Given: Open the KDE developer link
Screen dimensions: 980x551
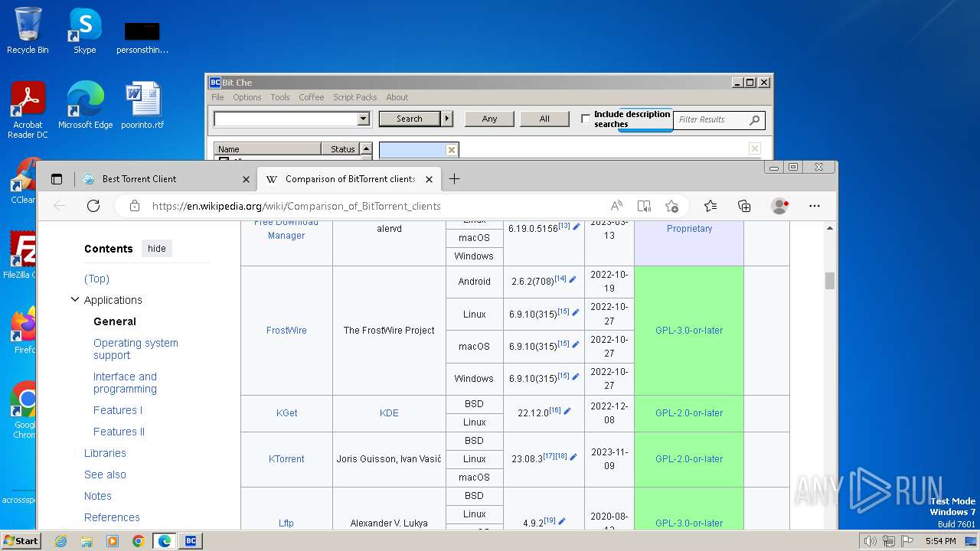Looking at the screenshot, I should click(389, 413).
